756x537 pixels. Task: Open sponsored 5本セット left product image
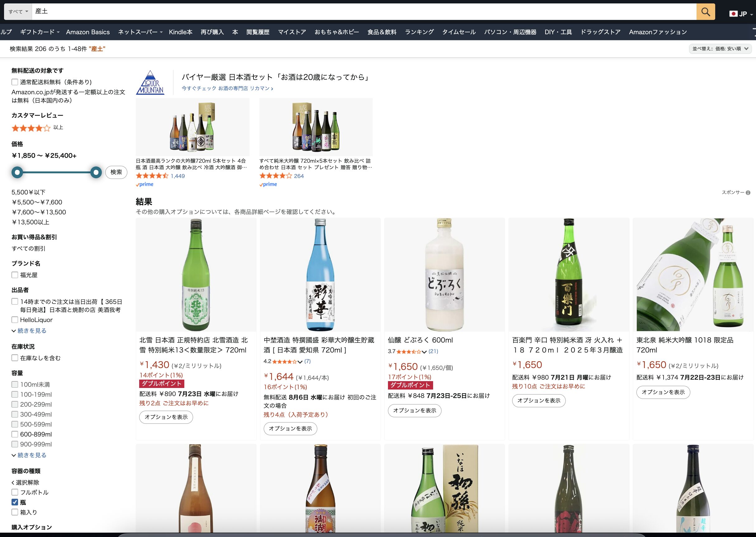click(x=192, y=127)
